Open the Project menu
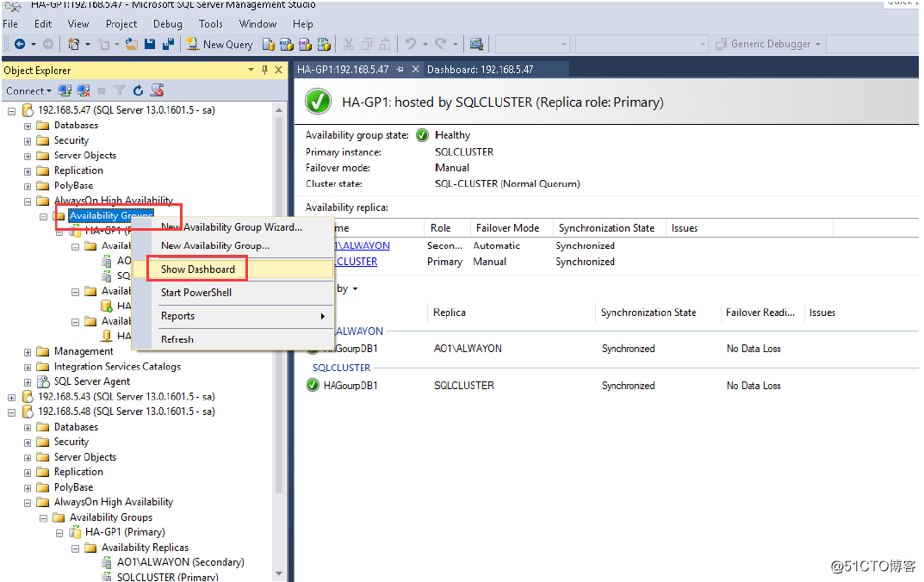The image size is (924, 582). pos(121,24)
